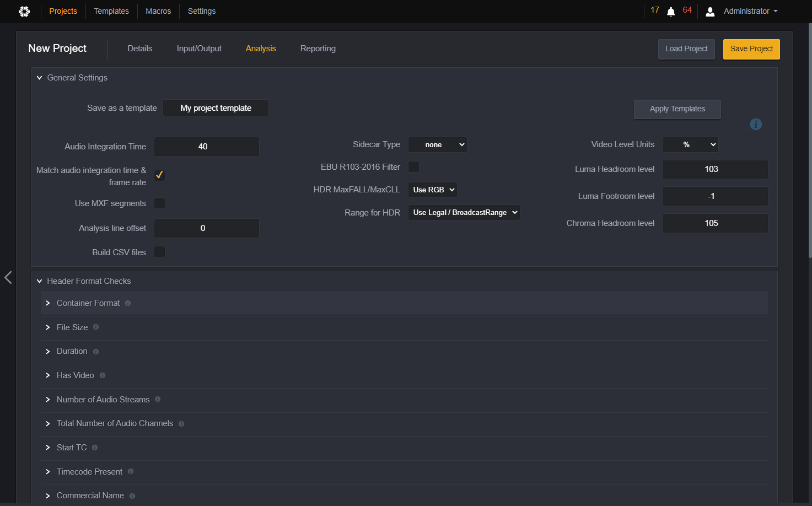Viewport: 812px width, 506px height.
Task: Go to the Settings menu
Action: 202,11
